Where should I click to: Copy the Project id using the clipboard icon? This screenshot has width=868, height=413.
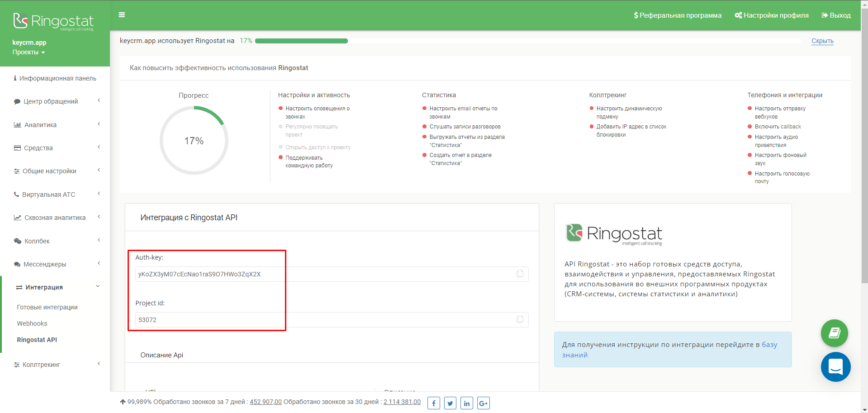520,319
